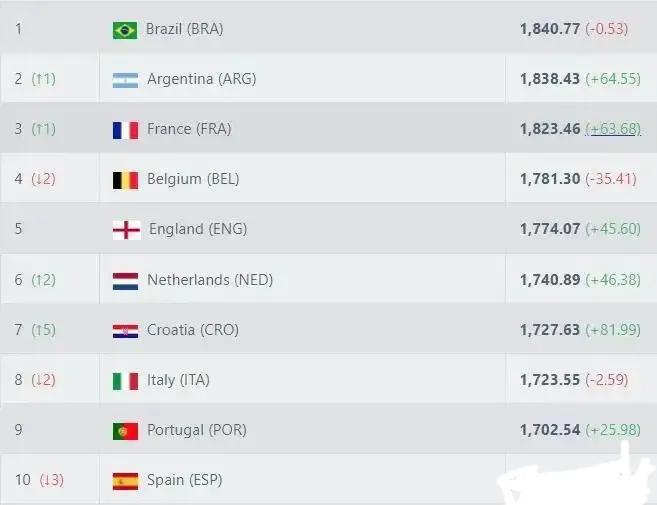Open the Croatia (CRO) team link
The image size is (657, 505).
(193, 330)
